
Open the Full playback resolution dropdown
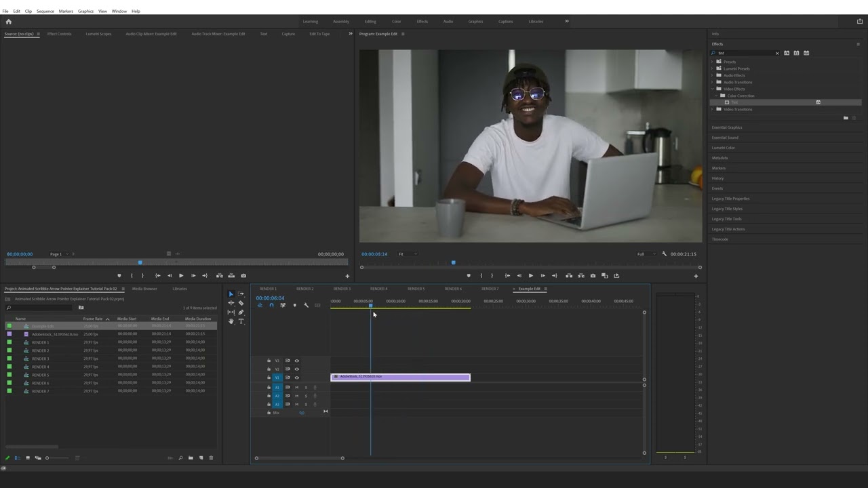(x=646, y=254)
